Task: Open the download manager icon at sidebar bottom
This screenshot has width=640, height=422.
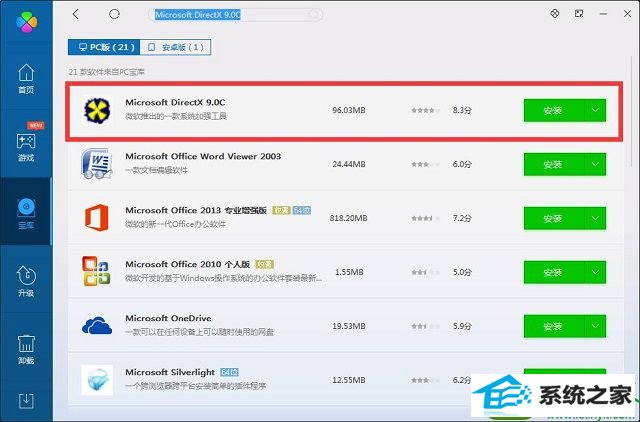Action: tap(26, 401)
